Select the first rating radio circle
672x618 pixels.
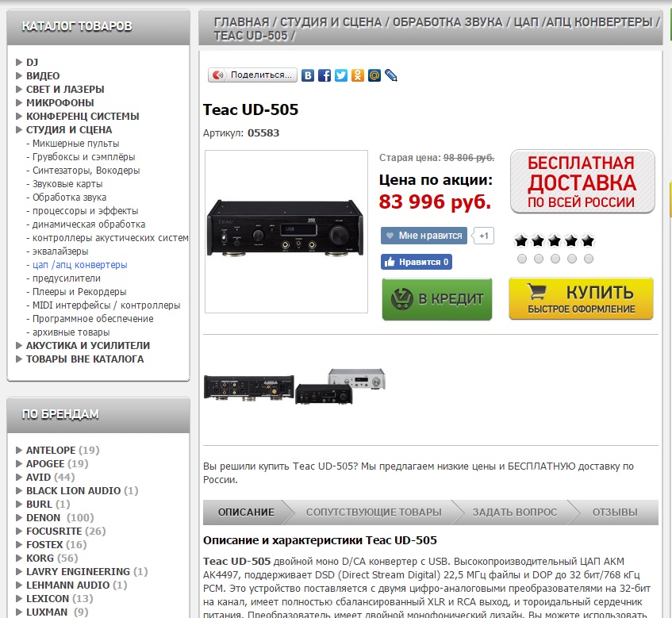click(521, 259)
